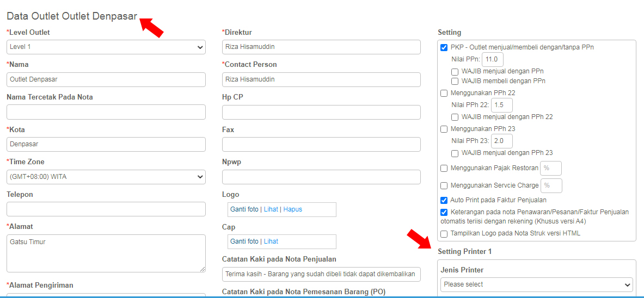Open Lihat link under Cap

[x=271, y=241]
